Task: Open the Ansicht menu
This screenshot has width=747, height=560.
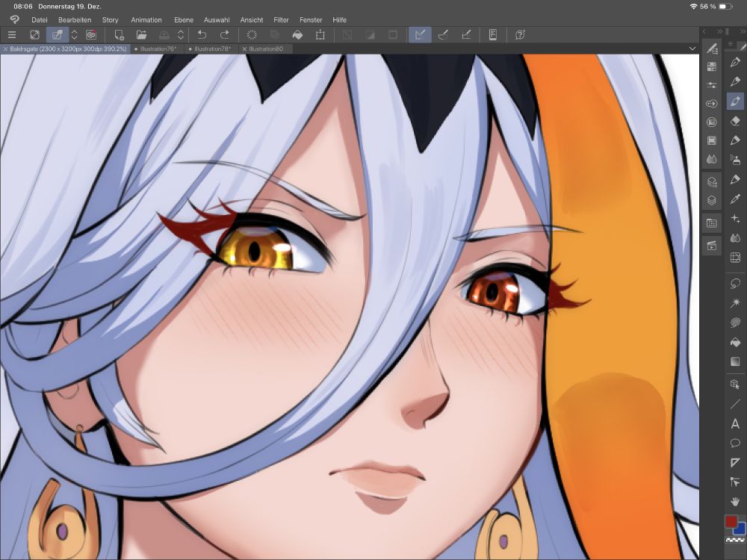Action: click(x=252, y=20)
